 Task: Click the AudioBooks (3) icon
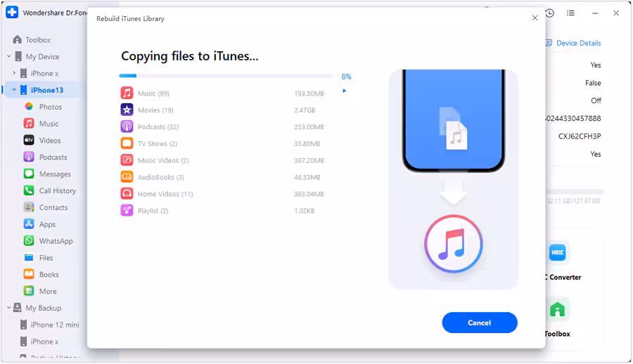(x=127, y=177)
